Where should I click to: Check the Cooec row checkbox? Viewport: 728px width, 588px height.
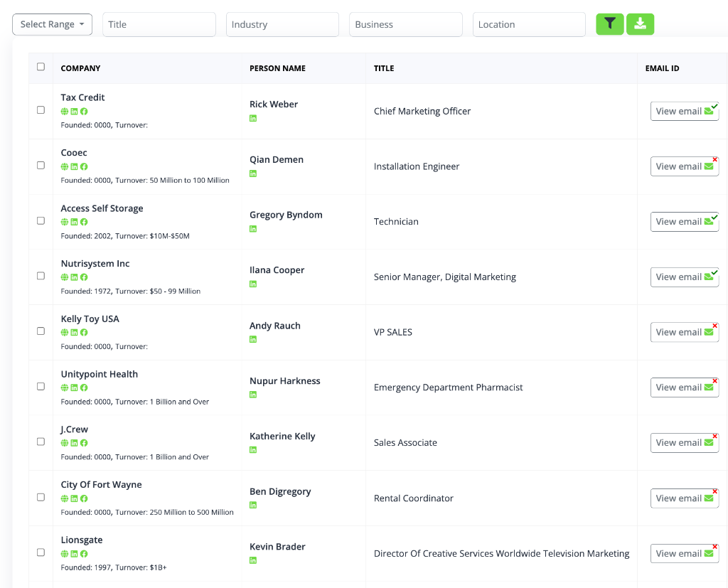coord(41,166)
